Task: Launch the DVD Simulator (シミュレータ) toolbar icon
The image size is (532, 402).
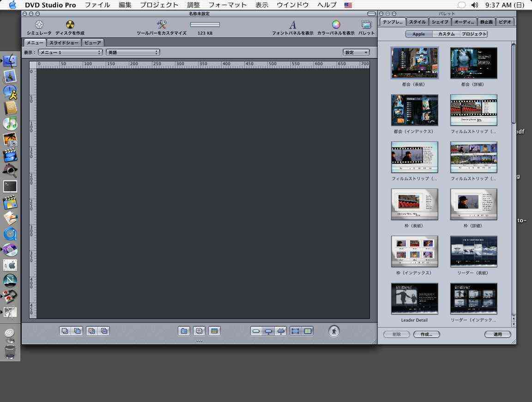Action: click(x=39, y=24)
